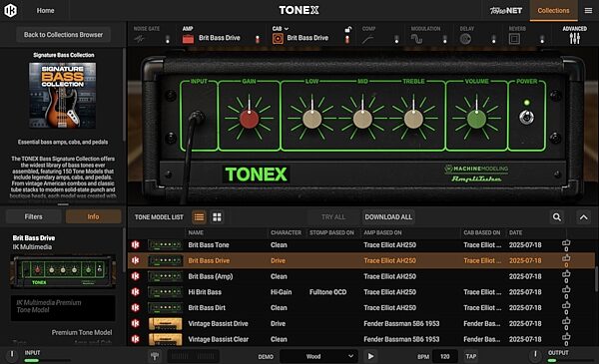
Task: Toggle the Cab on/off switch
Action: click(347, 39)
